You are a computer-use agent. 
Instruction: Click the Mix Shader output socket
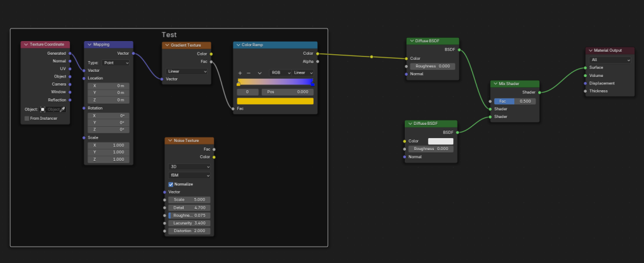pyautogui.click(x=539, y=92)
